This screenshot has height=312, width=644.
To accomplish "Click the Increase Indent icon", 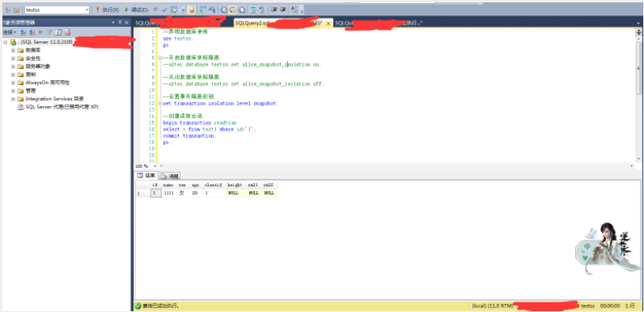I will (283, 10).
